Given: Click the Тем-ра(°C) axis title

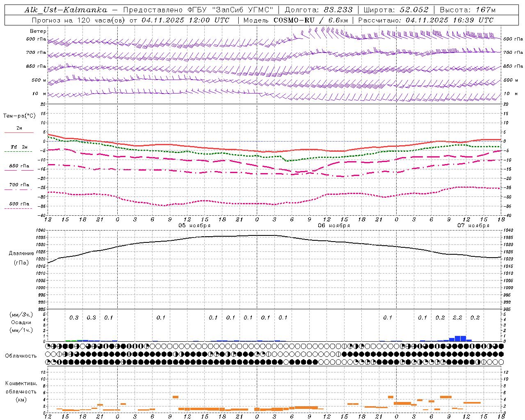Looking at the screenshot, I should 19,116.
